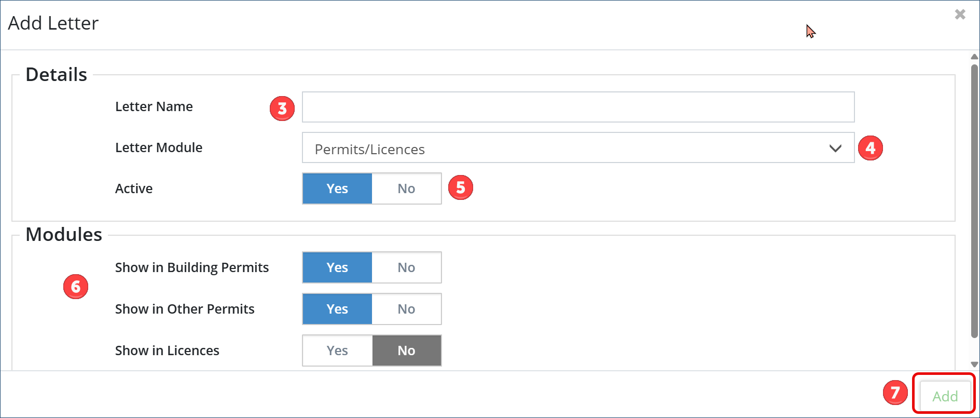The width and height of the screenshot is (980, 418).
Task: Click red step marker number 7
Action: coord(895,393)
